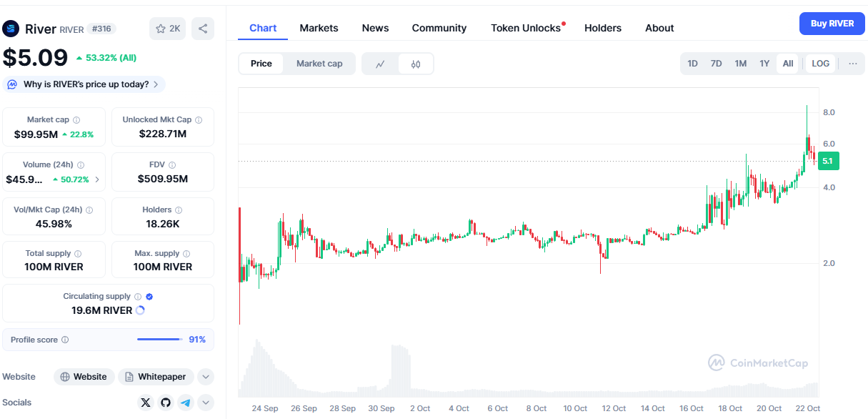Viewport: 868px width, 419px height.
Task: Click the Buy RIVER button
Action: [832, 24]
